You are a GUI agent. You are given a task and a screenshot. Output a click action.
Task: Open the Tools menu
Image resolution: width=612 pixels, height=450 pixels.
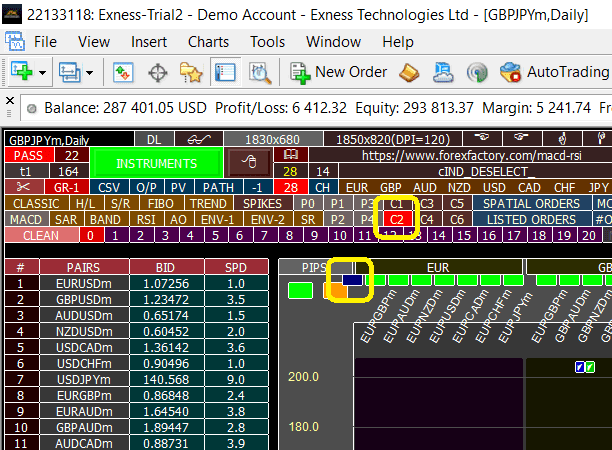[268, 42]
